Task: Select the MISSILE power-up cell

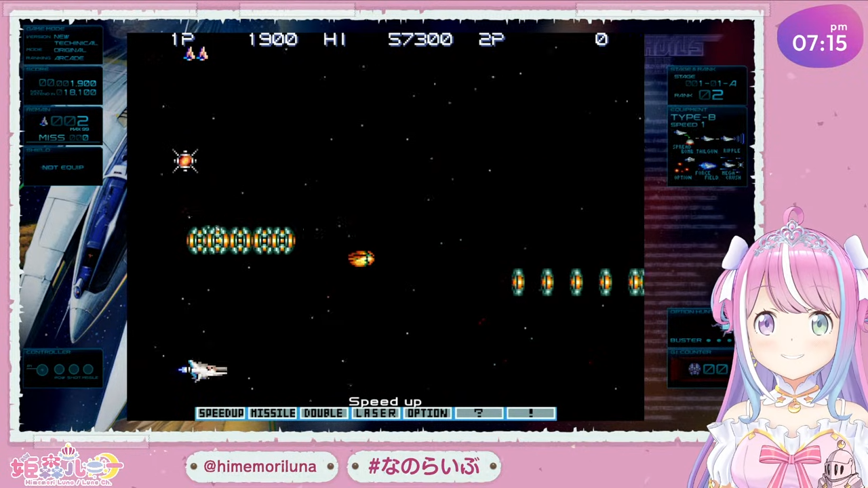Action: (273, 413)
